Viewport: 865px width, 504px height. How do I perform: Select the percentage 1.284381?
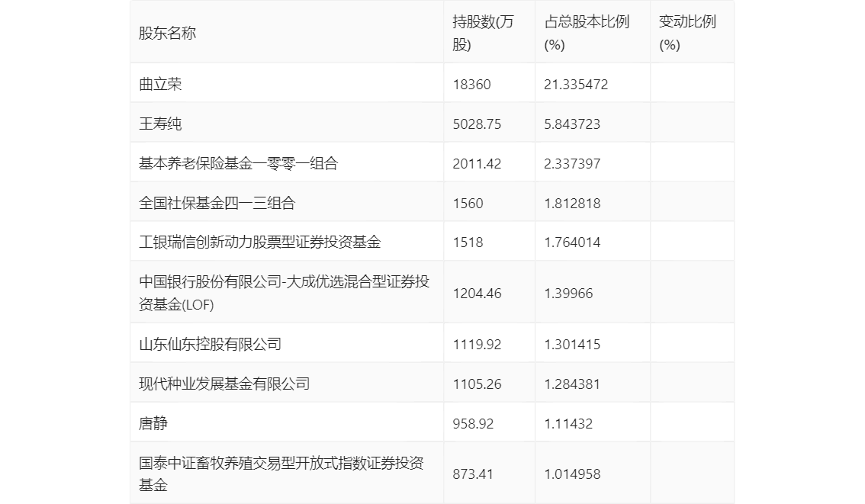click(x=572, y=384)
